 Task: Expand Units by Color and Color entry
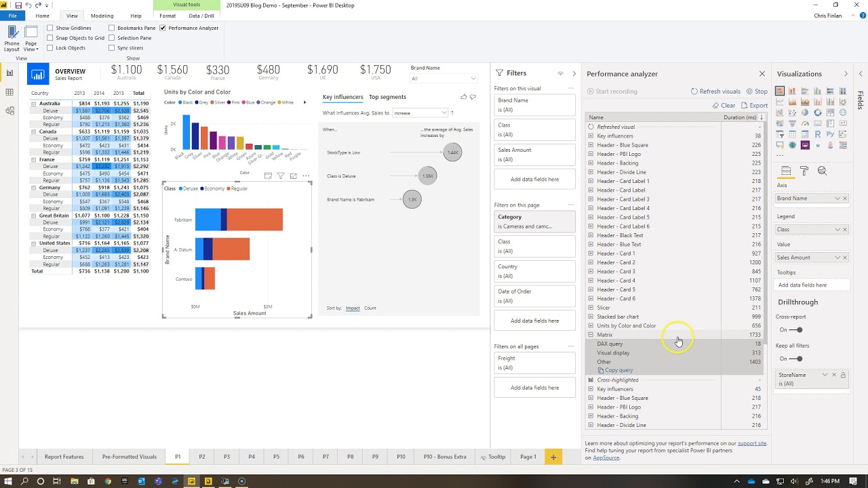[591, 326]
